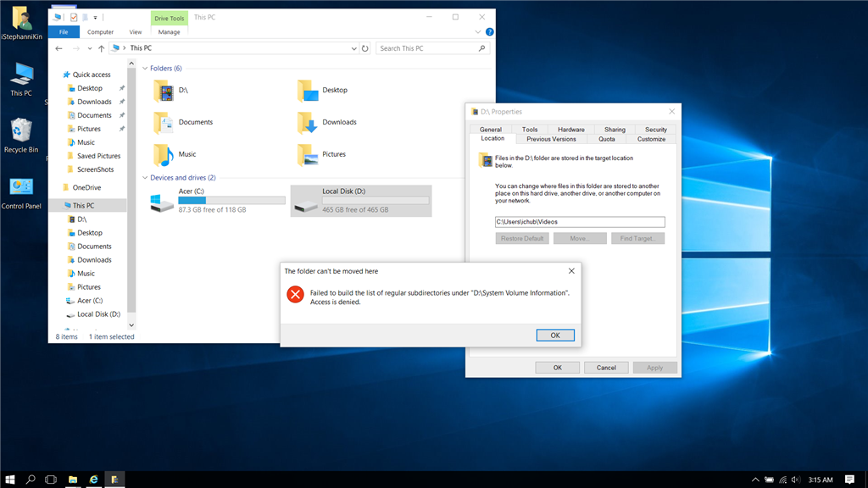Open the address bar history dropdown
Viewport: 868px width, 488px height.
click(x=353, y=48)
